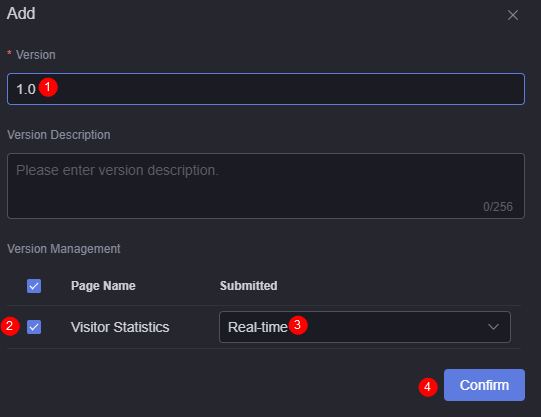Click the red step 4 marker

[x=428, y=387]
